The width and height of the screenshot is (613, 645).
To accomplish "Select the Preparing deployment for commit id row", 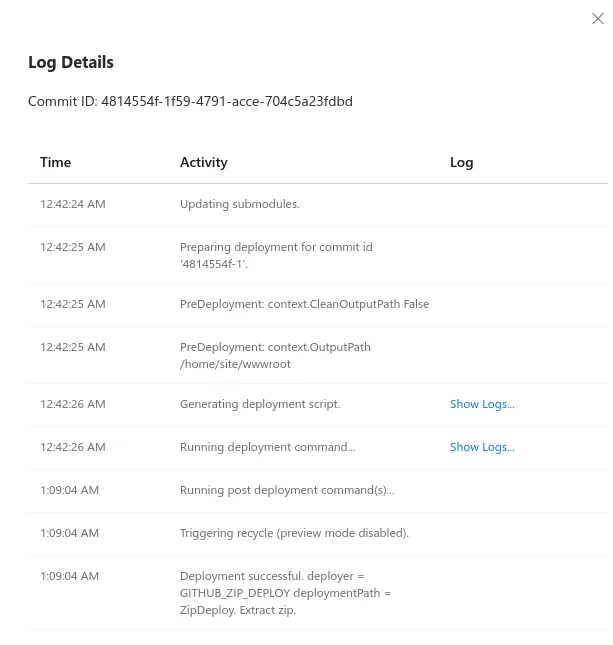I will [x=318, y=255].
